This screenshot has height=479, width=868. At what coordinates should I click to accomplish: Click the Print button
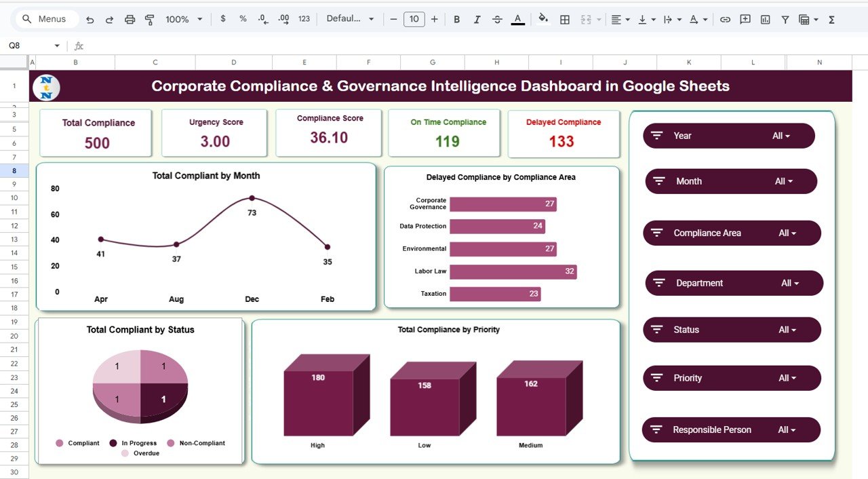(x=130, y=19)
